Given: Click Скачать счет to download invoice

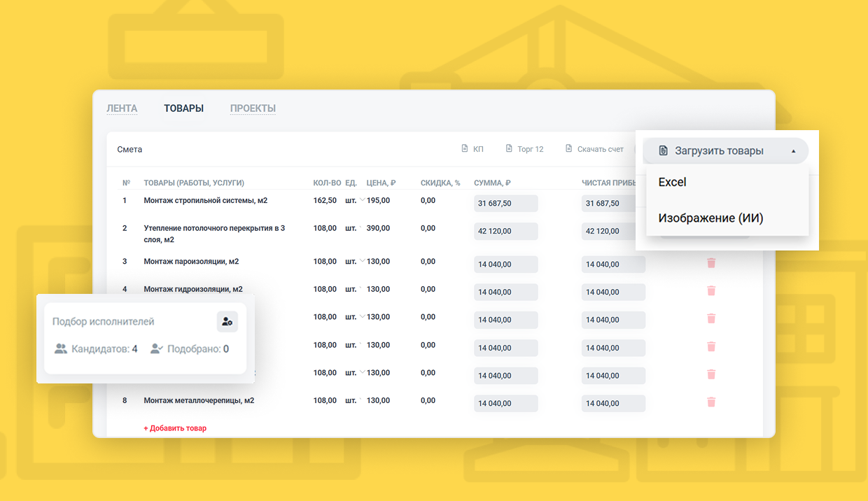Looking at the screenshot, I should point(594,149).
